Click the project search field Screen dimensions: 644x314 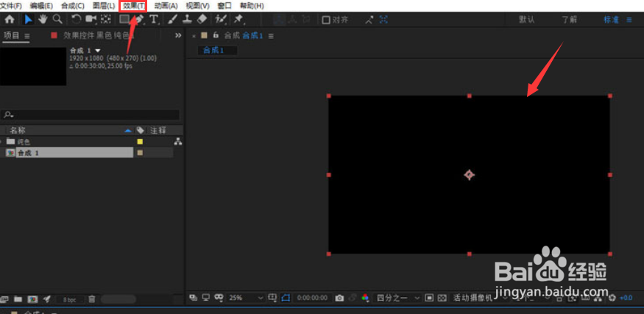tap(91, 115)
